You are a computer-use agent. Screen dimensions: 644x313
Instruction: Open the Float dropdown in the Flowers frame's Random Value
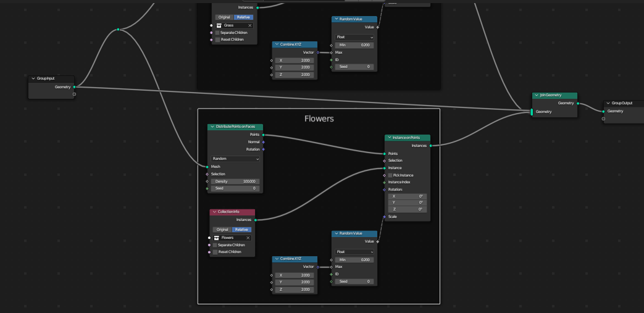click(x=354, y=252)
